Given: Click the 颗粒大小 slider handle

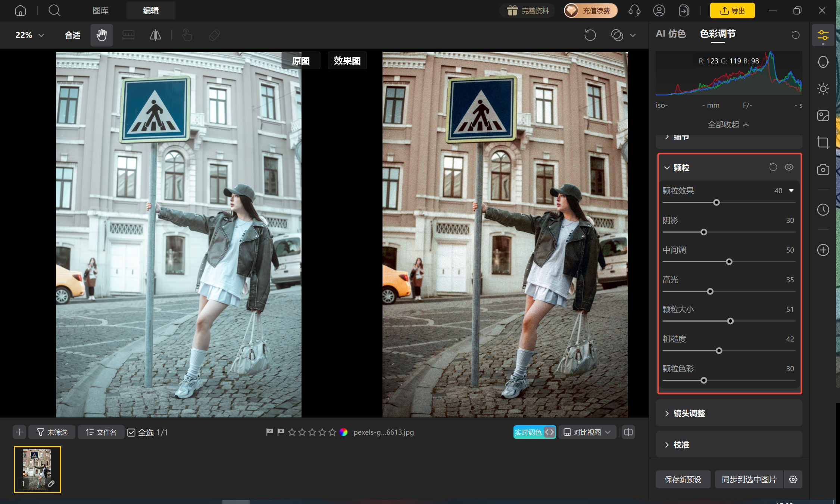Looking at the screenshot, I should pyautogui.click(x=730, y=321).
